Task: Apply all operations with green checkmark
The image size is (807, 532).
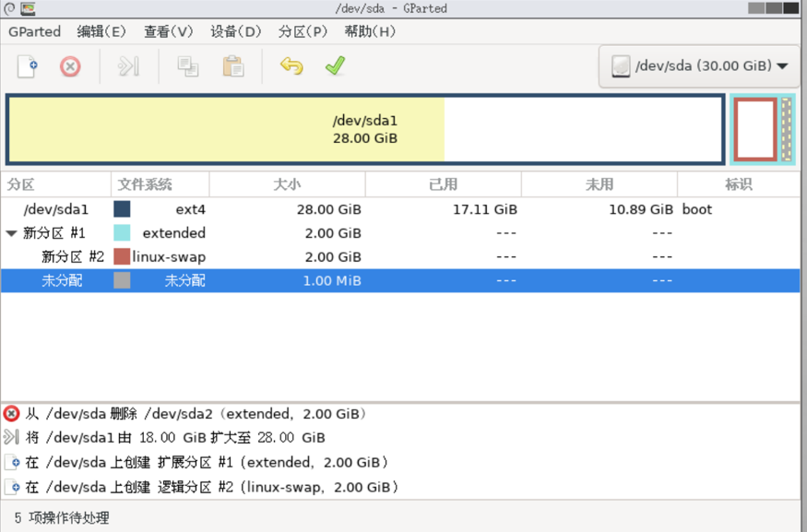Action: click(x=335, y=65)
